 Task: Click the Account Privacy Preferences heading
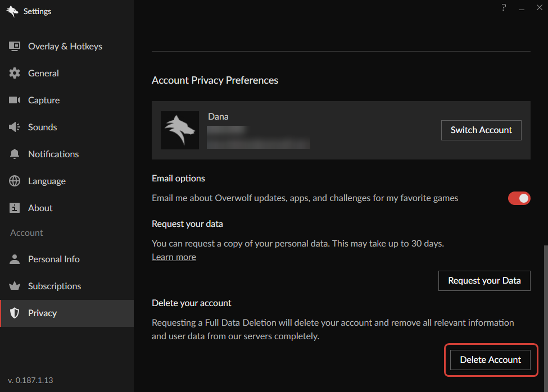coord(215,80)
